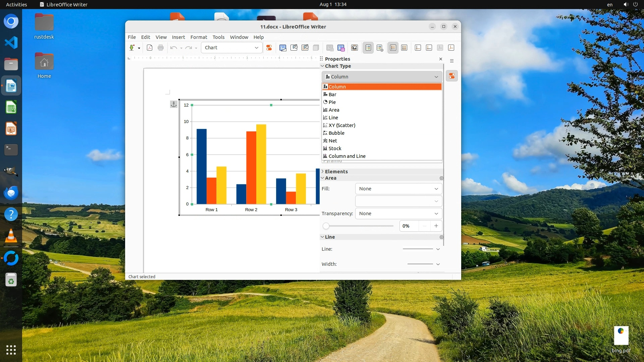The height and width of the screenshot is (362, 644).
Task: Select Pie from chart type list
Action: point(332,102)
